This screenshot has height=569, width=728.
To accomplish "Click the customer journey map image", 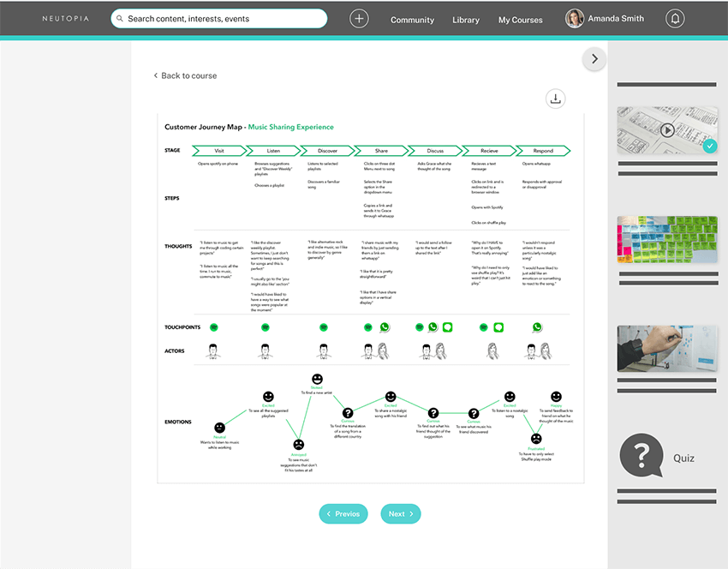I will click(370, 297).
